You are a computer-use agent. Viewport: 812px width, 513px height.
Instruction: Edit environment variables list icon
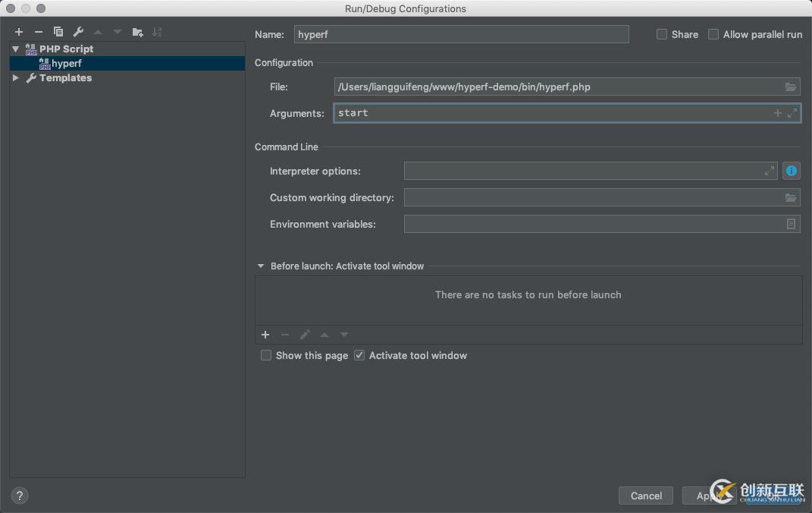pyautogui.click(x=791, y=224)
